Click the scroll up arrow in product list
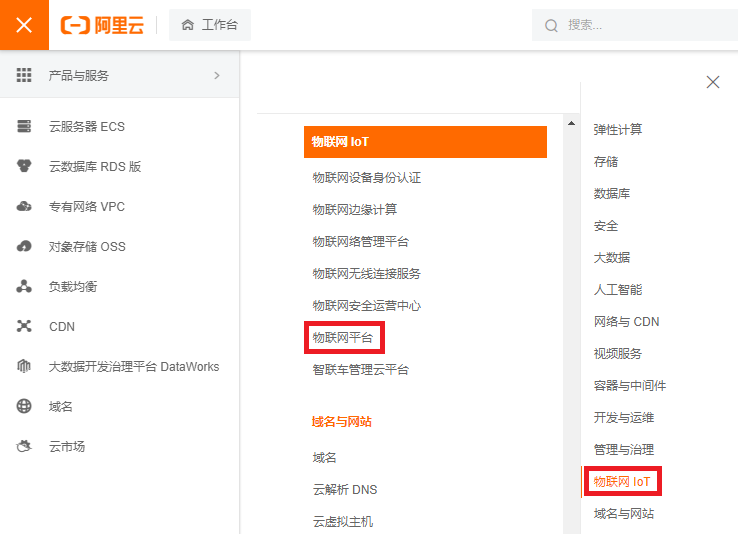The image size is (738, 534). tap(572, 124)
